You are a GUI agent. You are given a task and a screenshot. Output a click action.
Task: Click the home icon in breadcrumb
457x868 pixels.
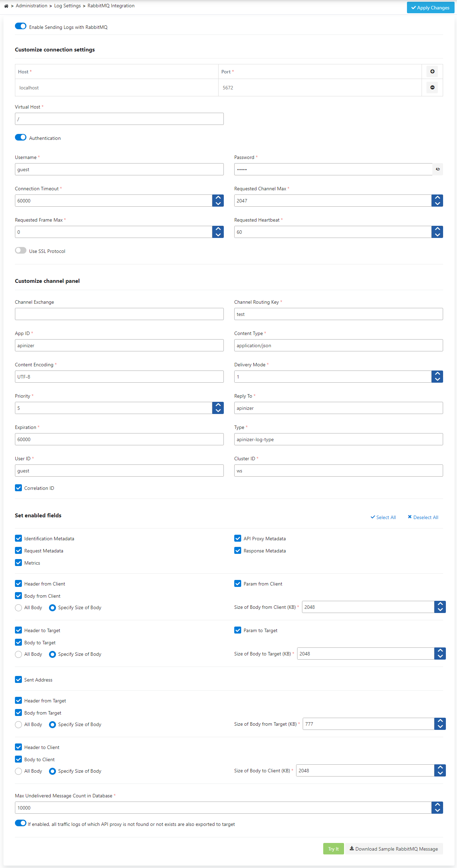6,6
